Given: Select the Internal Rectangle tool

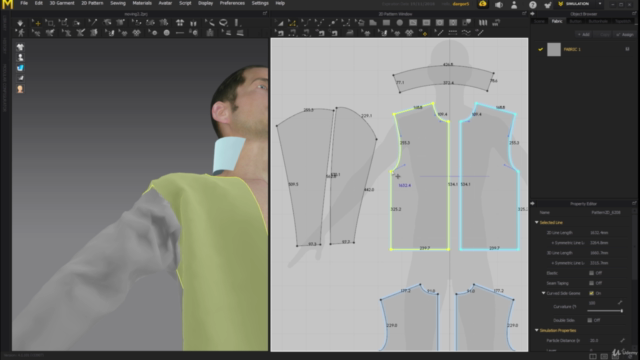Looking at the screenshot, I should coord(426,23).
